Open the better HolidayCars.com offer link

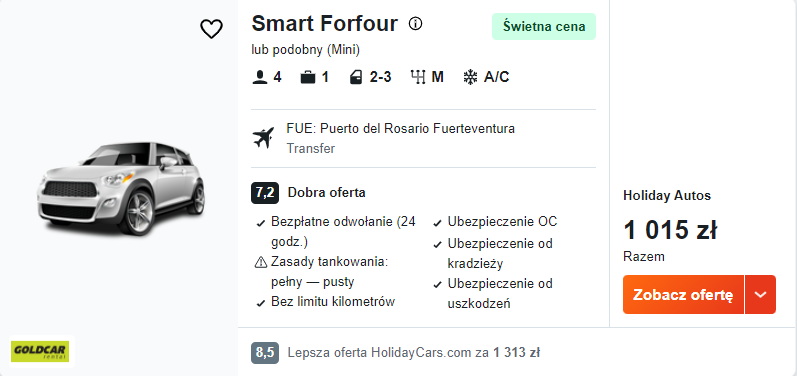pos(413,352)
